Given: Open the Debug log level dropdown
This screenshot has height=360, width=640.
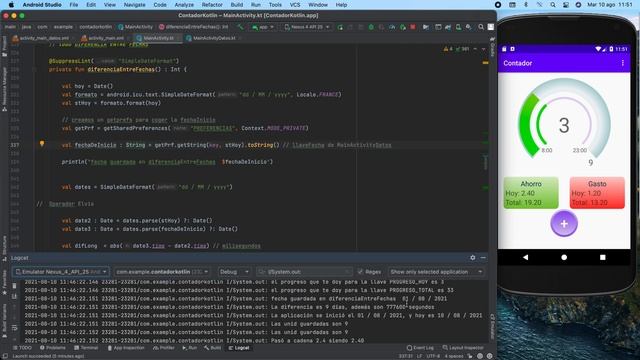Looking at the screenshot, I should [x=234, y=271].
